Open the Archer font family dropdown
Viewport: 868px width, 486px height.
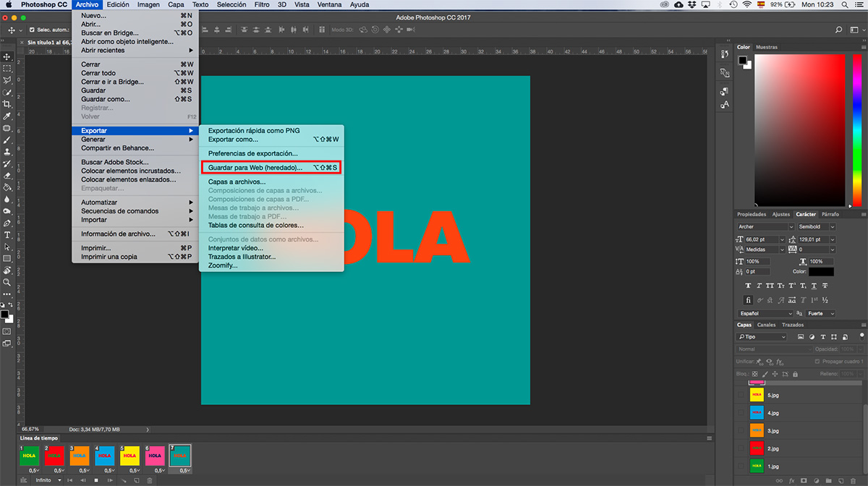coord(765,226)
